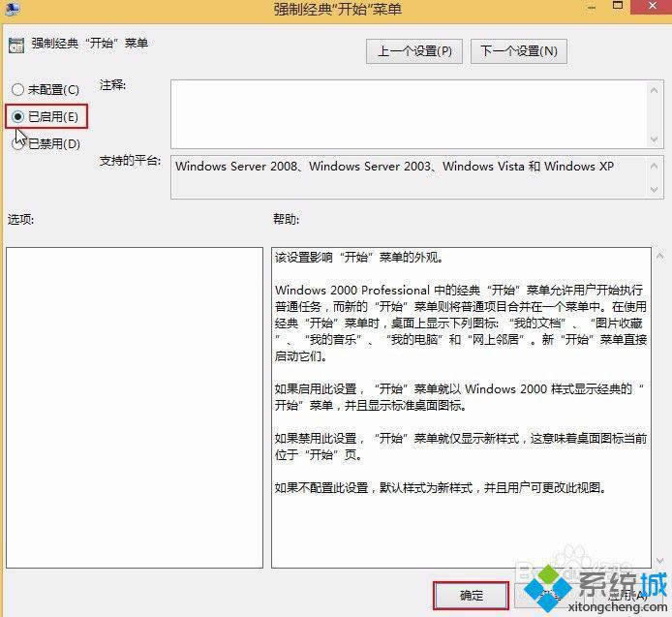Click the empty 选项 options pane
672x617 pixels.
click(135, 408)
